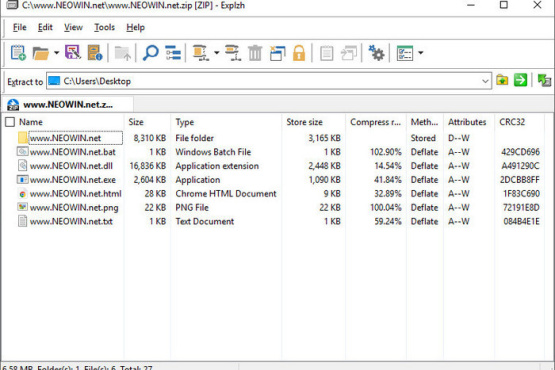555x370 pixels.
Task: Select the www.NEOWIN.net.z... archive tab
Action: click(x=67, y=104)
